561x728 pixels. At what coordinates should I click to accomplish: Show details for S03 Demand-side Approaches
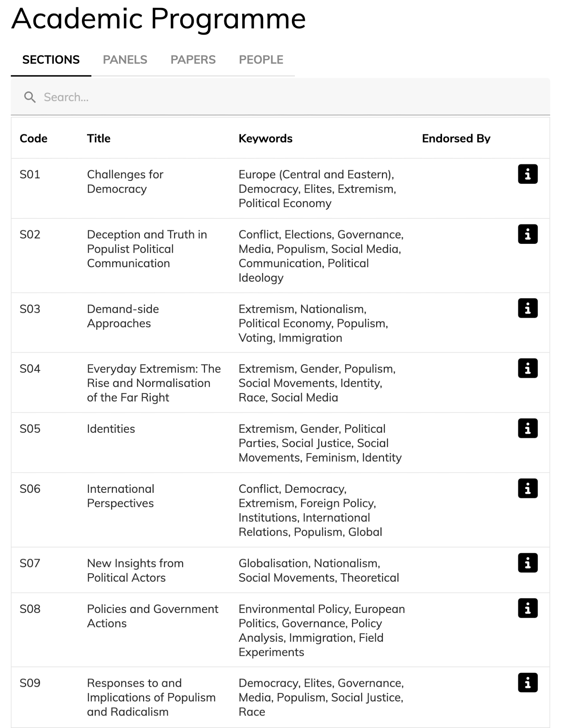pos(528,309)
